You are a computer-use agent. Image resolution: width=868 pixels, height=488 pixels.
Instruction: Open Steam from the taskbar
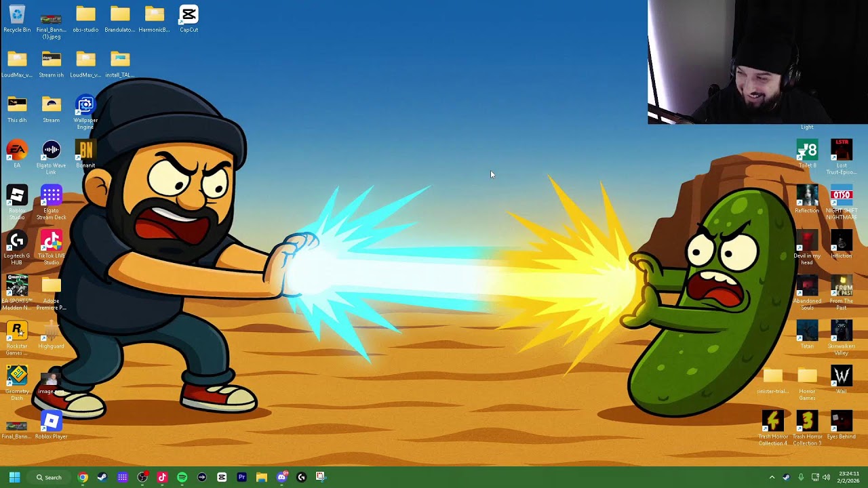102,477
